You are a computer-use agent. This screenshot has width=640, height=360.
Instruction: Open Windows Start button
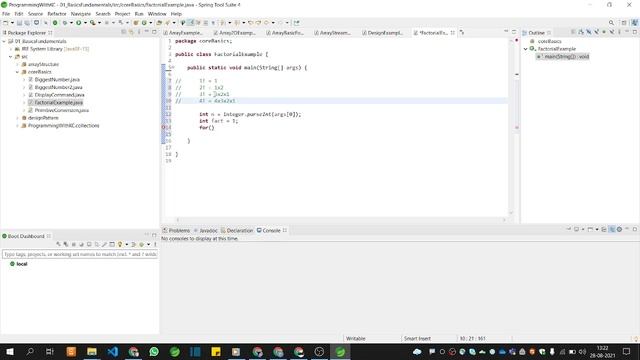point(9,351)
